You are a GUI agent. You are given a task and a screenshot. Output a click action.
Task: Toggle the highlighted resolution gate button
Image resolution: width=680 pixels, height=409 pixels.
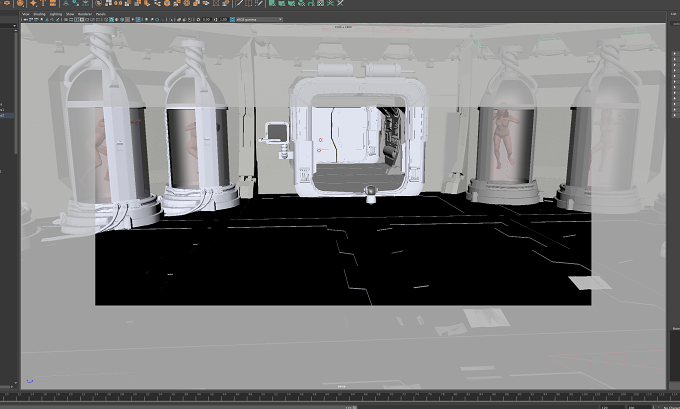click(76, 20)
